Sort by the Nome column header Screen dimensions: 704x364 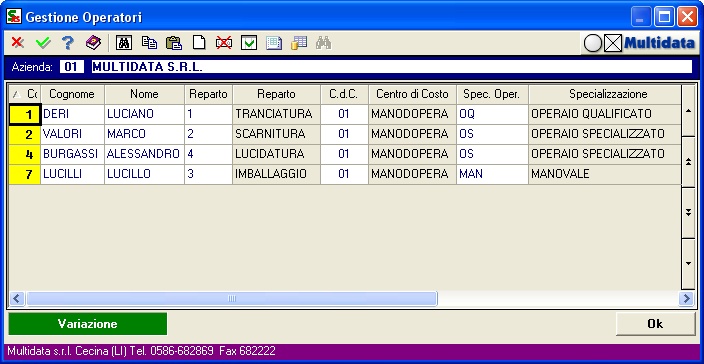145,94
